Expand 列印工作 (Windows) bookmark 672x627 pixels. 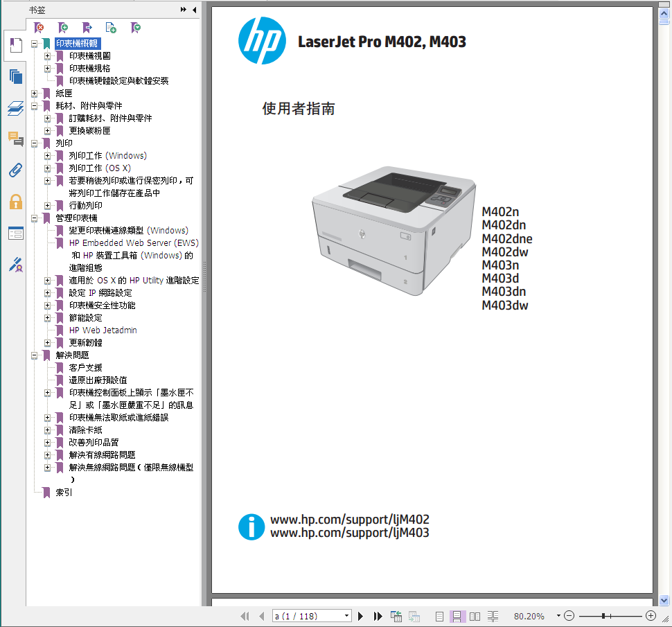pyautogui.click(x=48, y=156)
